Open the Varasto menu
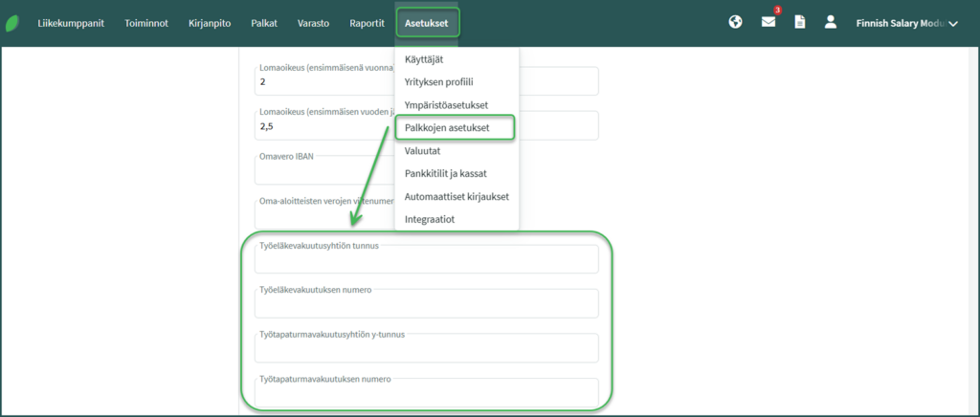This screenshot has height=417, width=980. pyautogui.click(x=314, y=23)
